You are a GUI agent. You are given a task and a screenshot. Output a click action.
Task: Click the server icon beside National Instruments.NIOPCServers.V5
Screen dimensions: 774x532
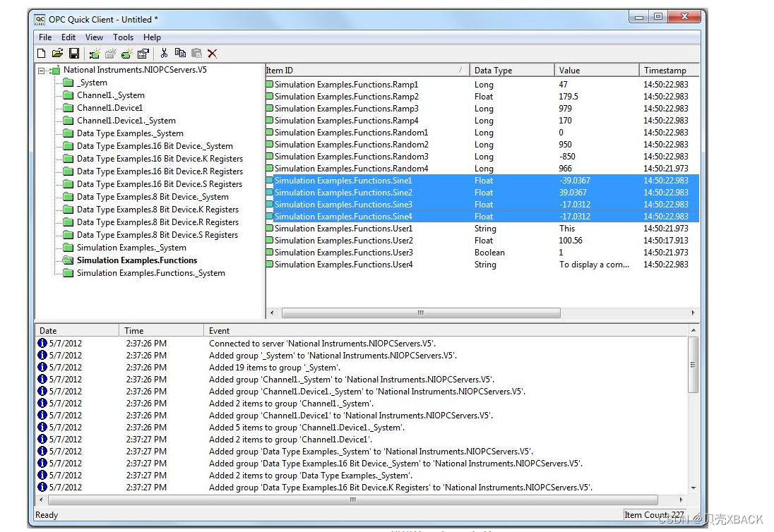[x=55, y=71]
